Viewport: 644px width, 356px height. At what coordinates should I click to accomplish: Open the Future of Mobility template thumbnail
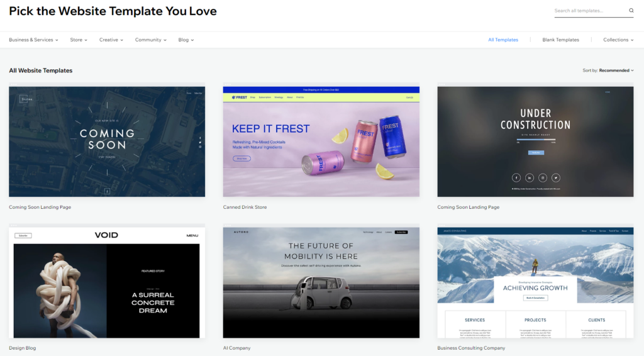(x=321, y=282)
